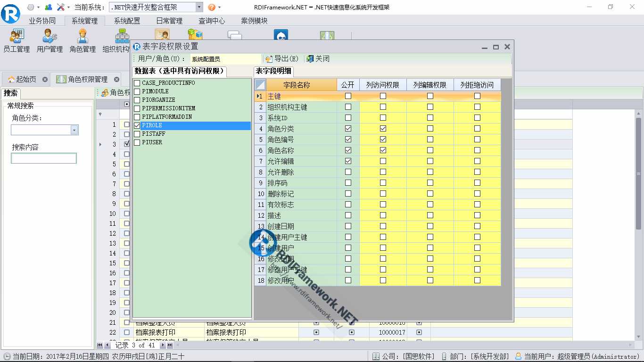Click the grey circle icon in quick access bar
644x362 pixels.
tap(31, 7)
